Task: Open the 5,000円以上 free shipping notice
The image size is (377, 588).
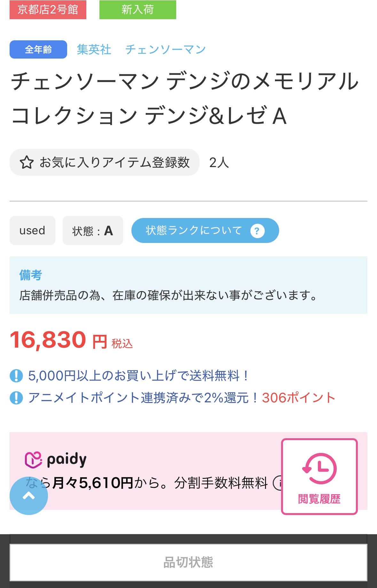Action: 138,376
